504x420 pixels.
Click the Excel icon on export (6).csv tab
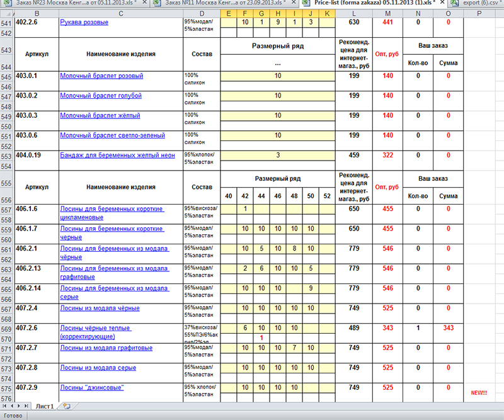454,3
